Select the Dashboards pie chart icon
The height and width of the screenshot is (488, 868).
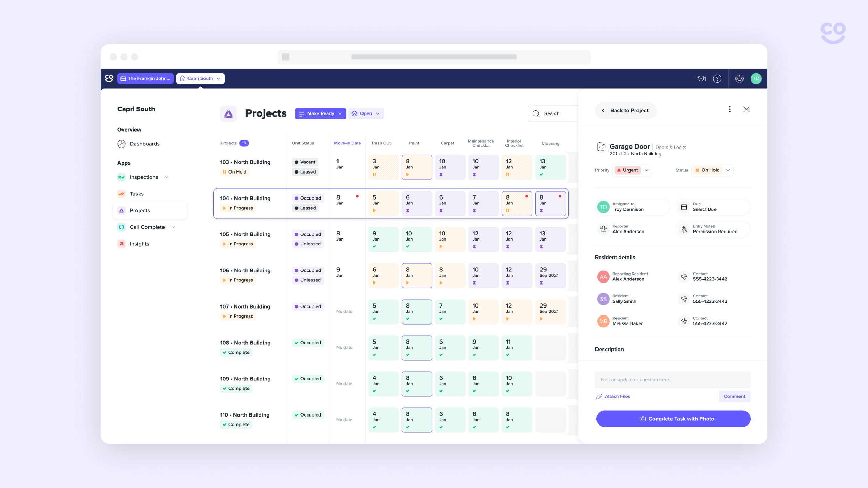pos(122,143)
